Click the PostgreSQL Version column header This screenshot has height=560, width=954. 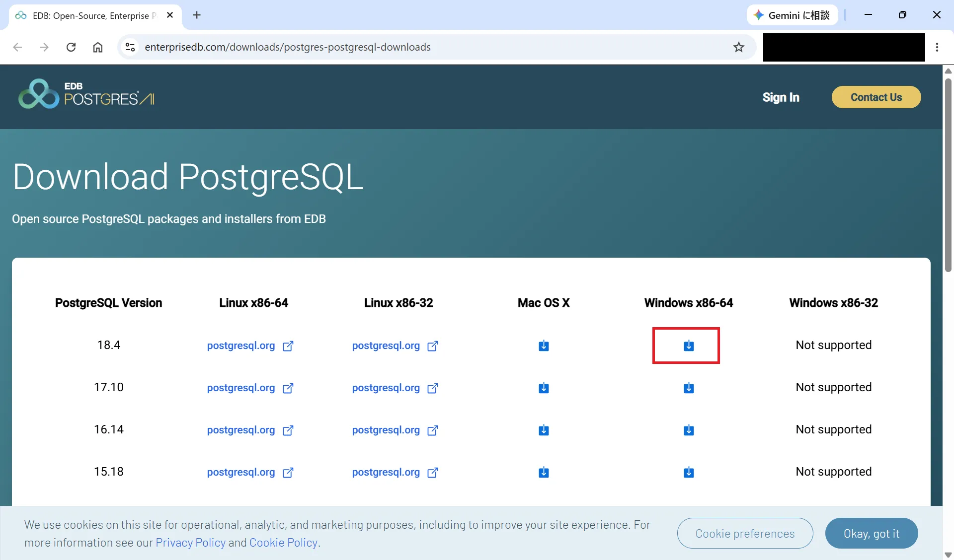(x=108, y=303)
